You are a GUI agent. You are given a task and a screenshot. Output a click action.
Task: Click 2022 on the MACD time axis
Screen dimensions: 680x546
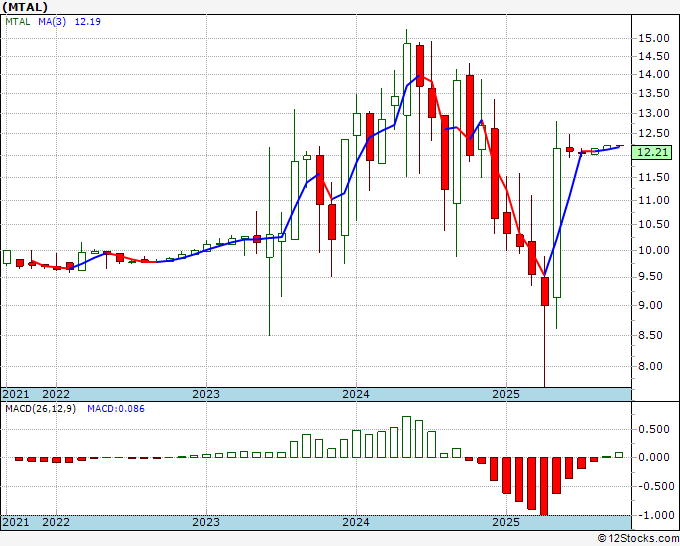click(56, 522)
